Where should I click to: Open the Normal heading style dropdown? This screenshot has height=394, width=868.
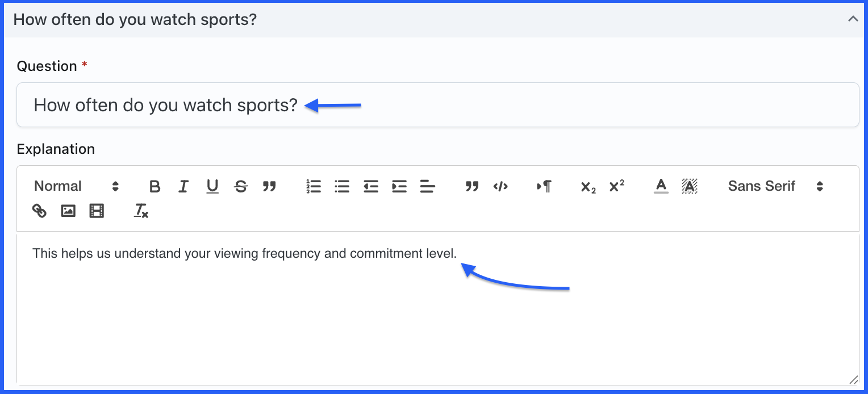pos(76,186)
